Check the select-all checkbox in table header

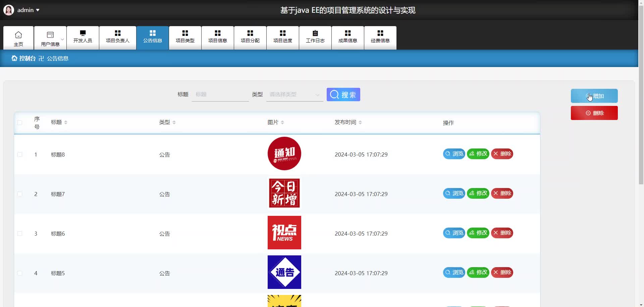point(20,123)
